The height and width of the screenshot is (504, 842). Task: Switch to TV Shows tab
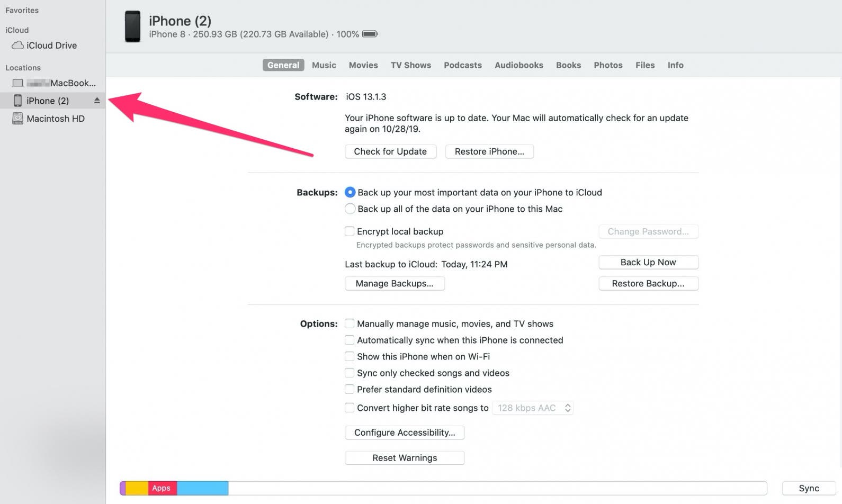tap(411, 65)
